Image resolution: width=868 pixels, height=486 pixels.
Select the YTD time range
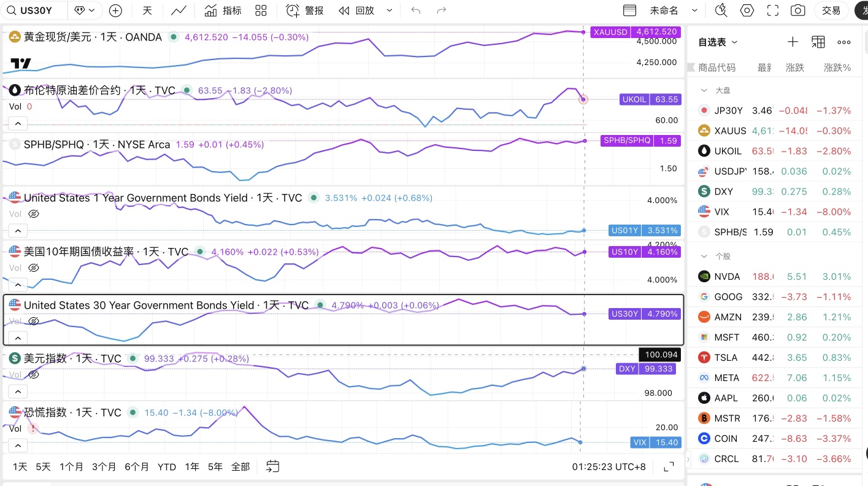click(167, 467)
